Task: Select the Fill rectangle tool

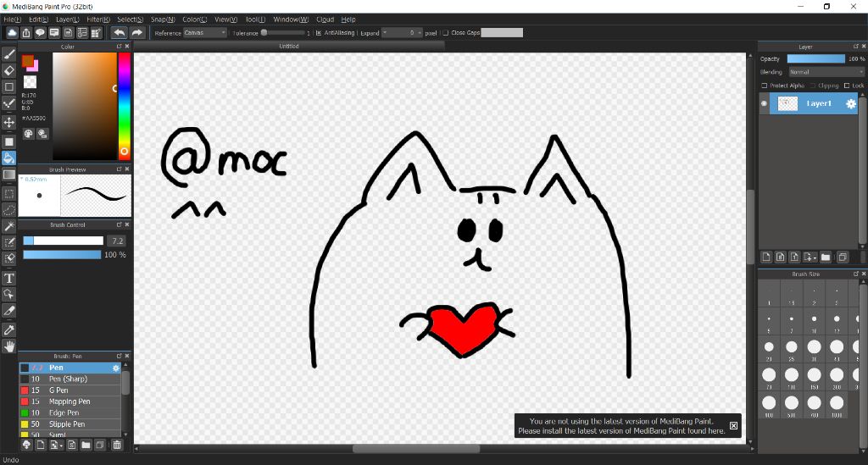Action: click(x=8, y=141)
